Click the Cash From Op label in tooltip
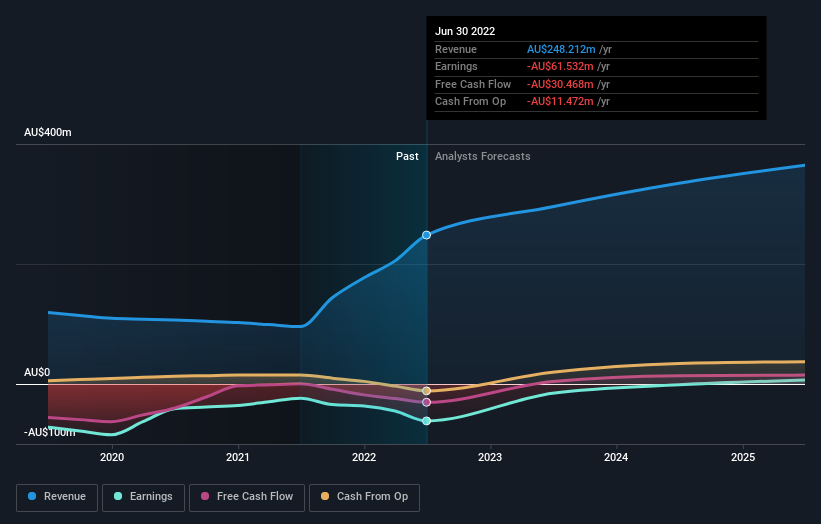The height and width of the screenshot is (524, 821). pos(470,102)
